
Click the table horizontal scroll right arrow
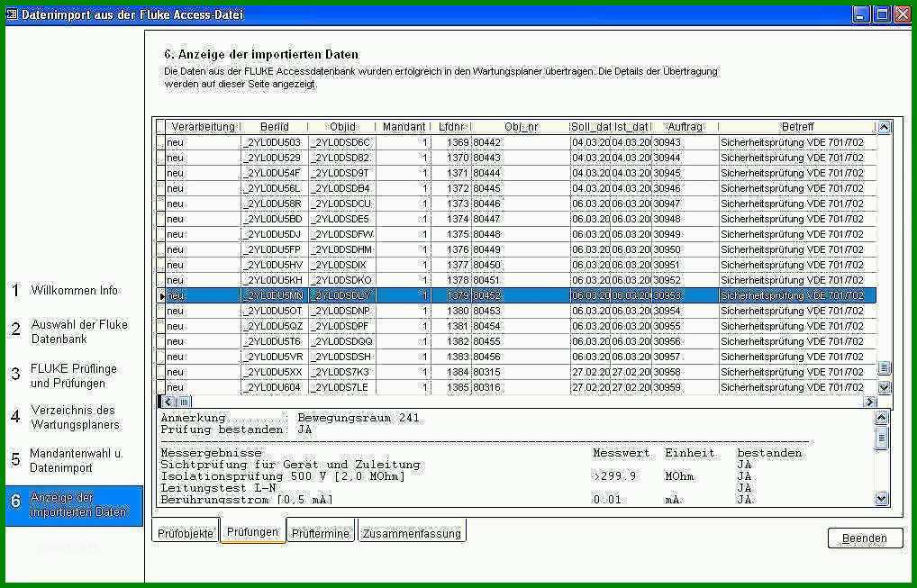tap(869, 402)
